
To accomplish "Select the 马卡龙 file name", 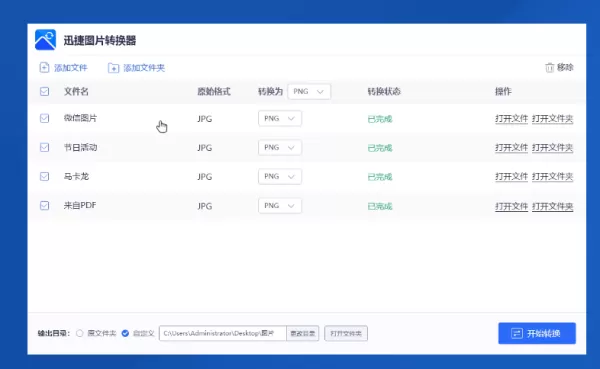I will (76, 176).
